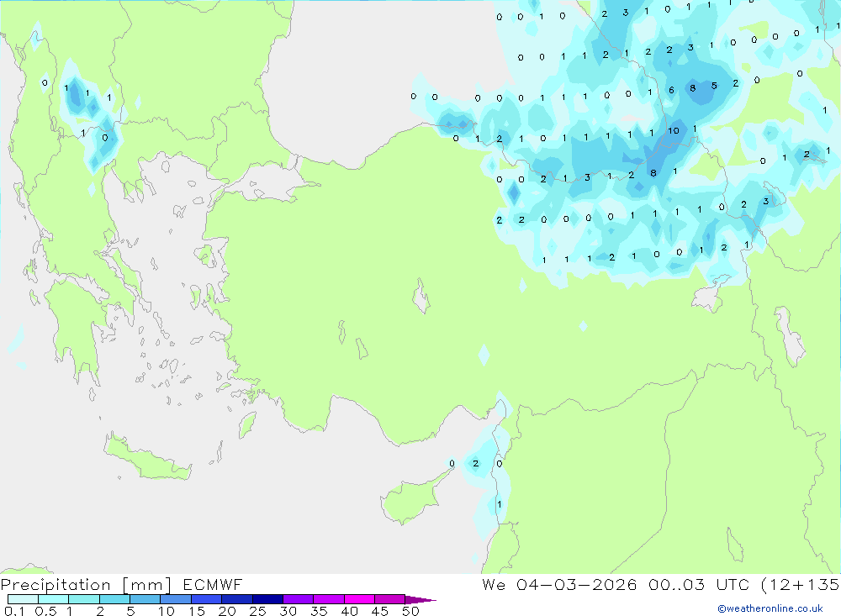Click the map precipitation value "10"
Viewport: 841px width, 616px height.
[x=673, y=130]
